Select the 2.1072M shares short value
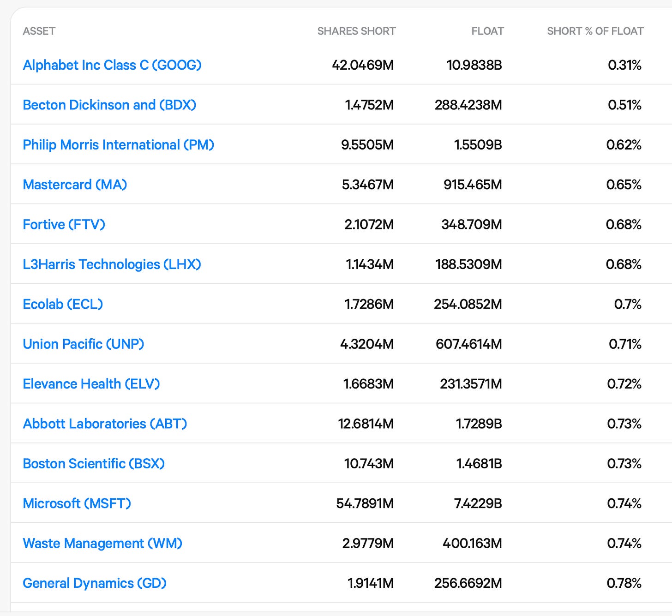 (x=369, y=224)
